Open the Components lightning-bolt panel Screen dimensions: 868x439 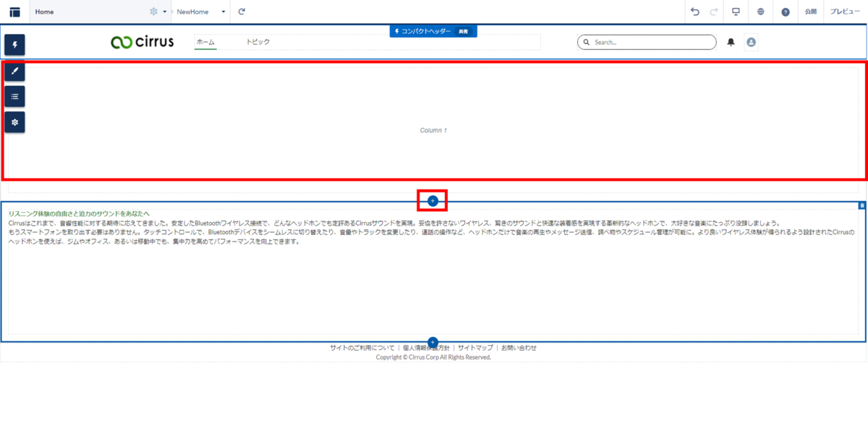pyautogui.click(x=14, y=45)
